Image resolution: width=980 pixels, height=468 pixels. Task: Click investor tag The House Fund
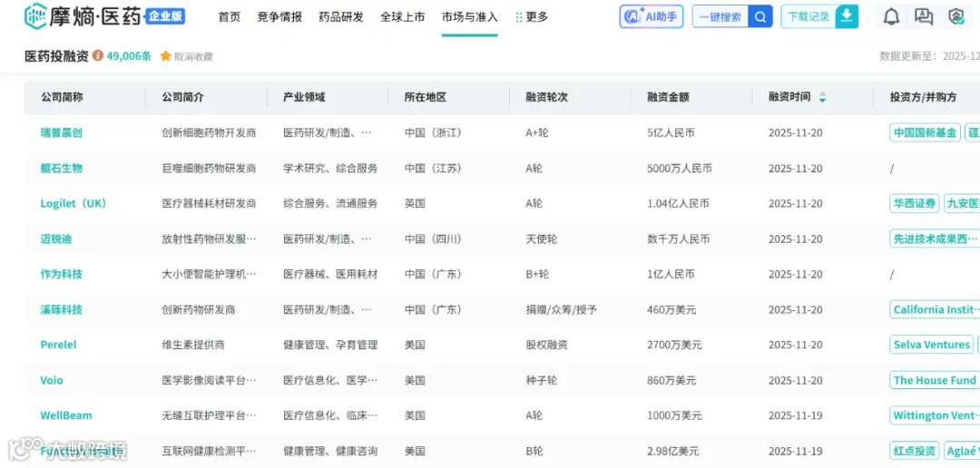[x=935, y=380]
